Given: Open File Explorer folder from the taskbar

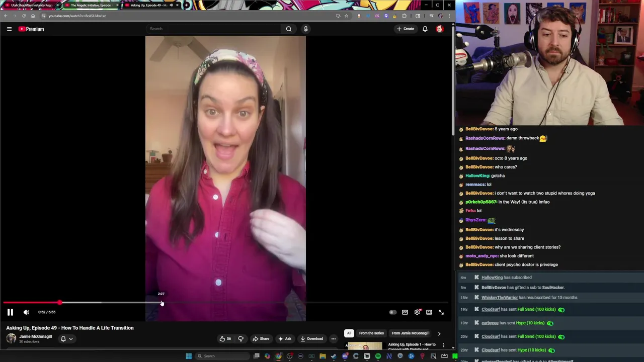Looking at the screenshot, I should pyautogui.click(x=323, y=356).
